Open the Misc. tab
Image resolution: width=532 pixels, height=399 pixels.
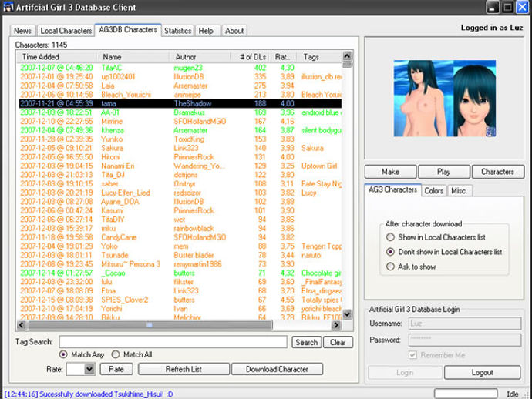tap(459, 191)
